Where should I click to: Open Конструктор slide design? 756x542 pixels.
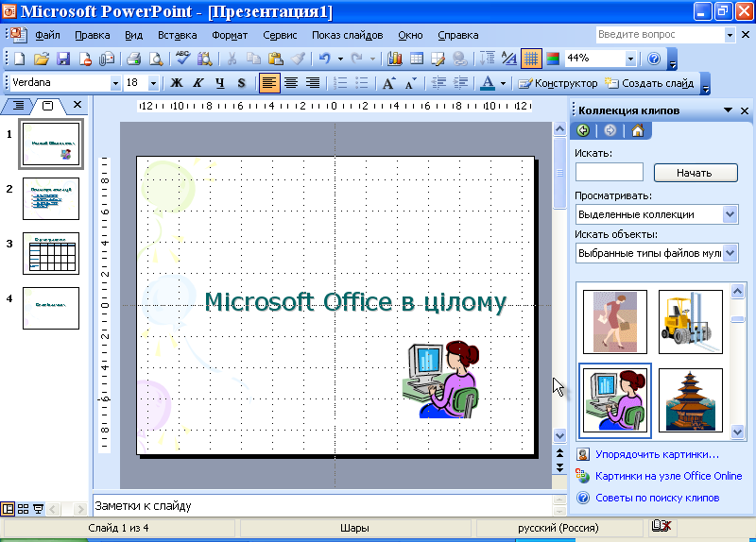[558, 83]
